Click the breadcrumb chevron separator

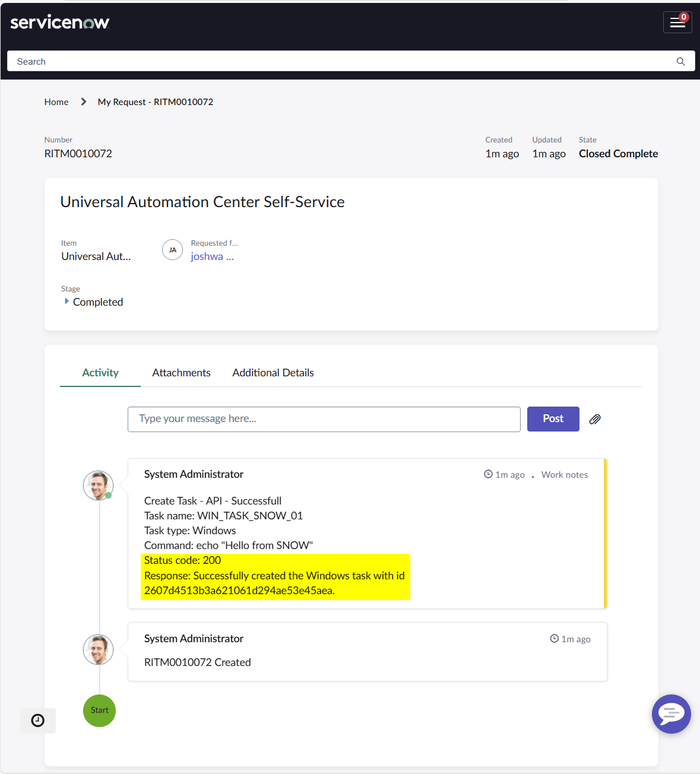[84, 101]
